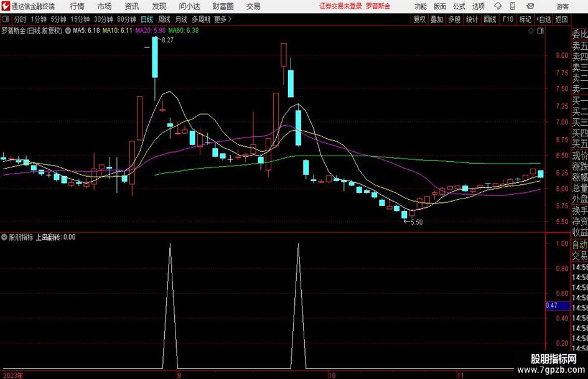588x379 pixels.
Task: Select the 周线 weekly period
Action: [164, 19]
